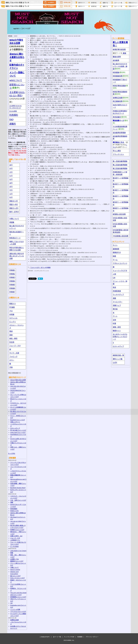Open Barefoot Favela Heart update entry

tap(18, 488)
